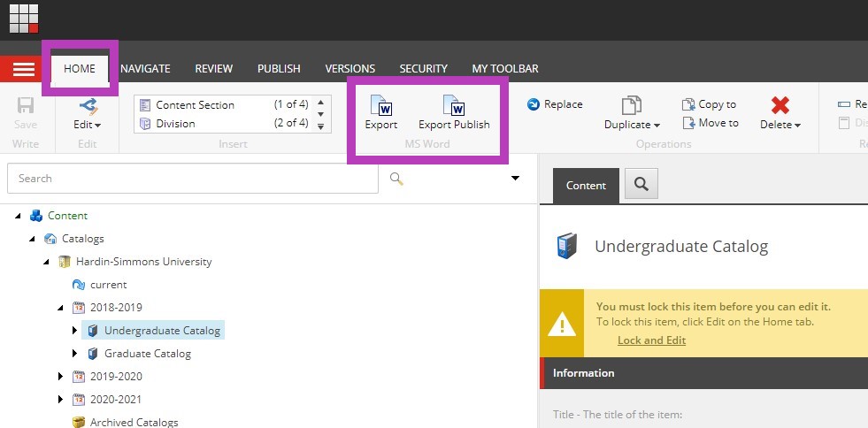Switch to the SECURITY ribbon tab
This screenshot has height=428, width=868.
424,69
